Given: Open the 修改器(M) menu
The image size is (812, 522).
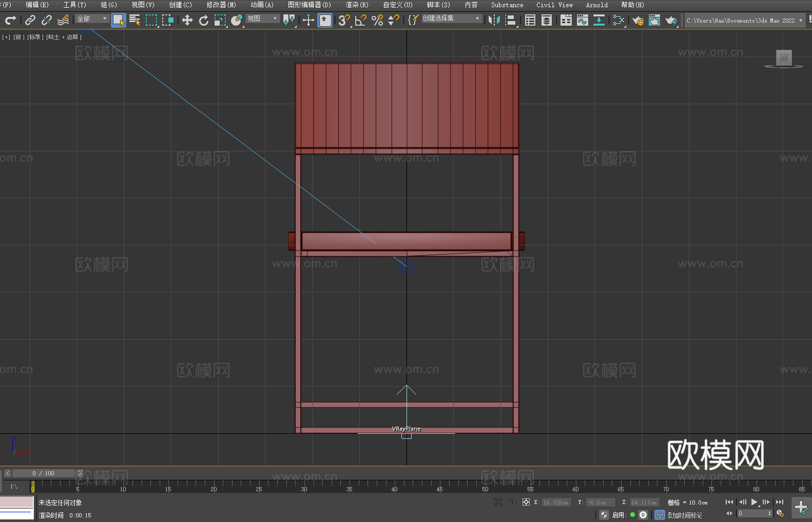Looking at the screenshot, I should coord(221,5).
